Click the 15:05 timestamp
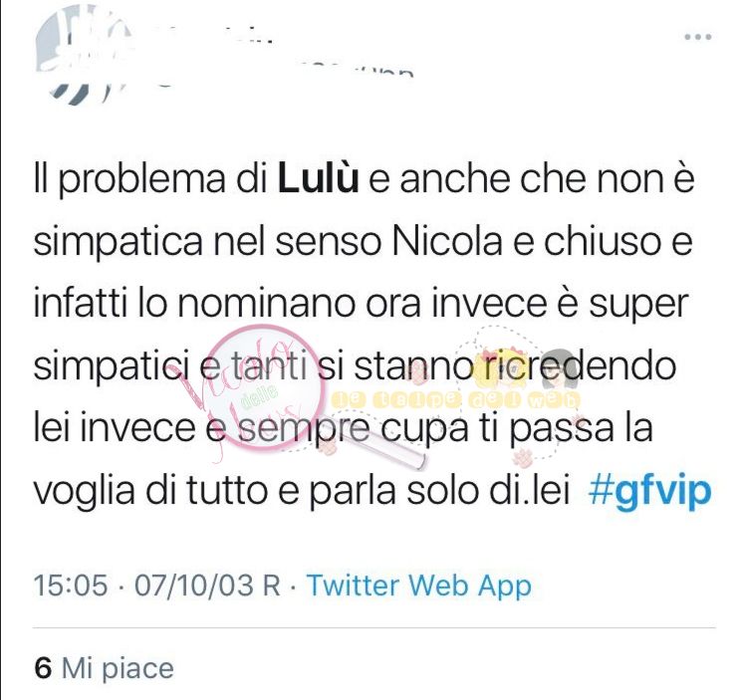The width and height of the screenshot is (747, 700). tap(71, 584)
